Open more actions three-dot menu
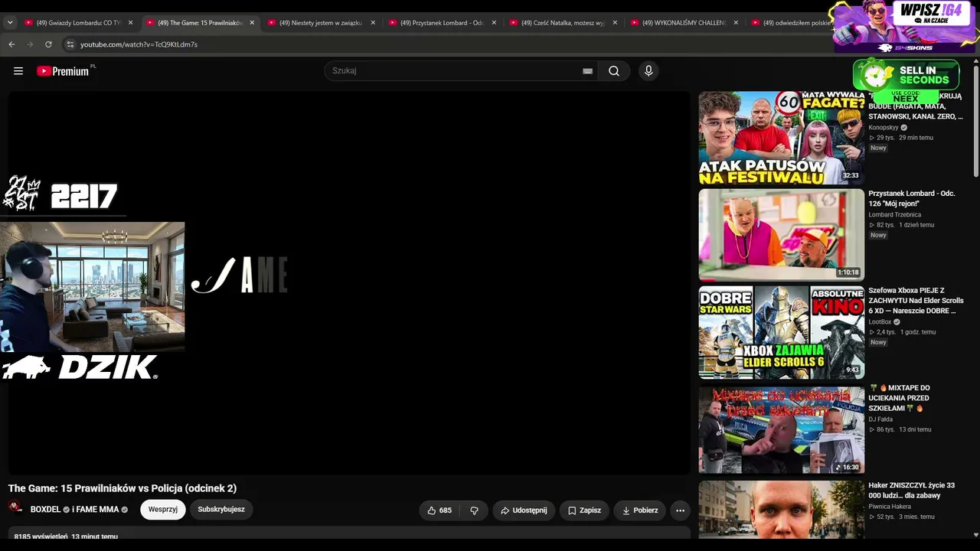Screen dimensions: 980x551 coord(680,510)
